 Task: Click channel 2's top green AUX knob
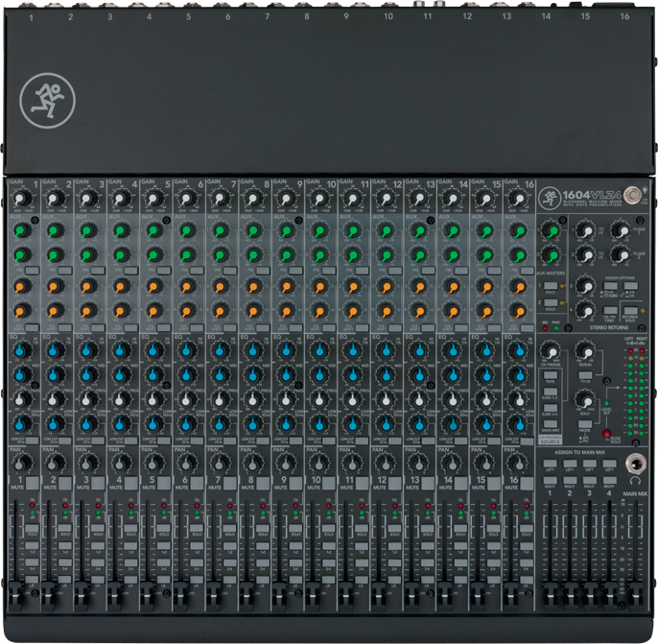coord(55,231)
